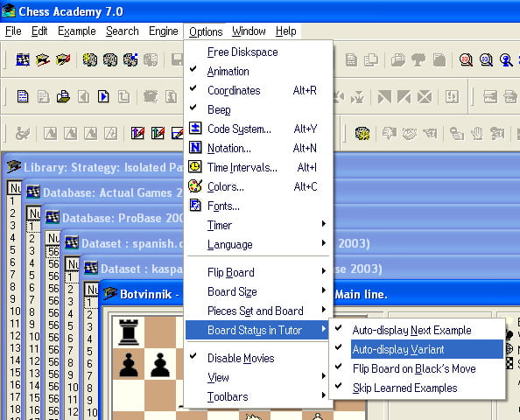
Task: Open Fonts settings
Action: [x=258, y=206]
